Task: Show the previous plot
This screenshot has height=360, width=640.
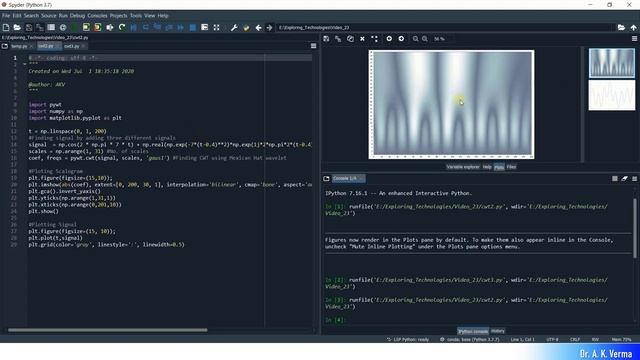Action: (x=389, y=39)
